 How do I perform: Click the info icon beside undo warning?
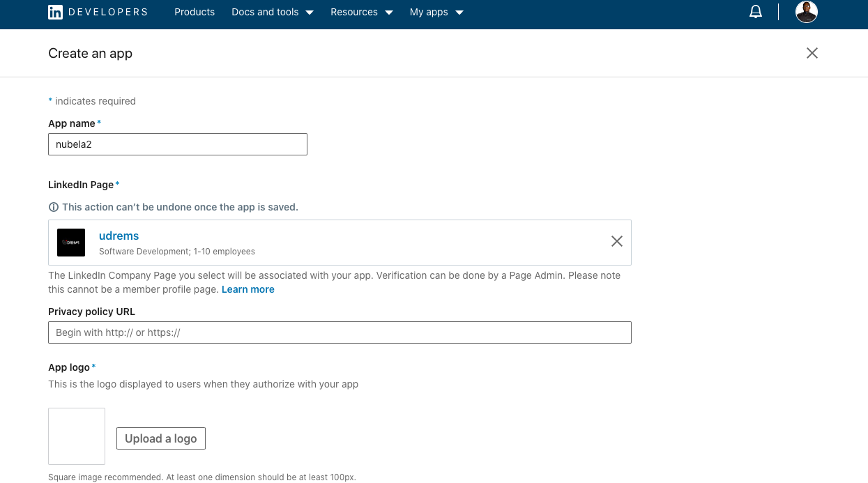[53, 207]
